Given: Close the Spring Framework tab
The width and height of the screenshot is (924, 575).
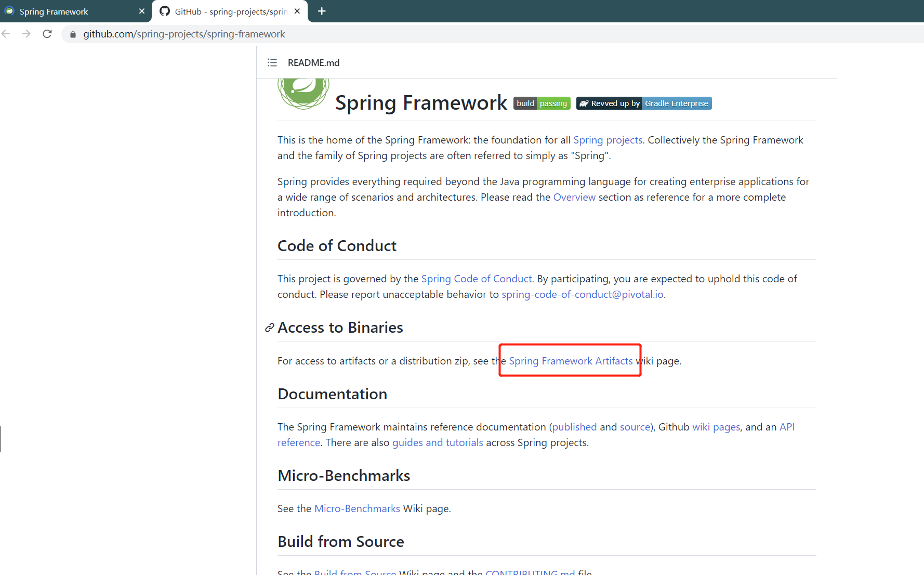Looking at the screenshot, I should tap(142, 11).
